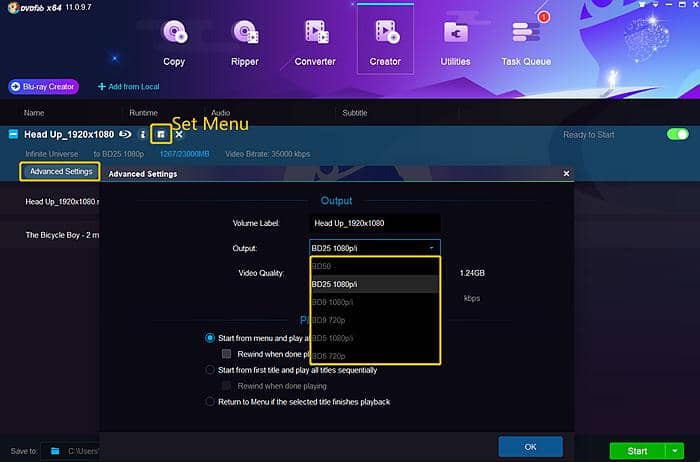
Task: Click the Runtime column header
Action: (143, 113)
